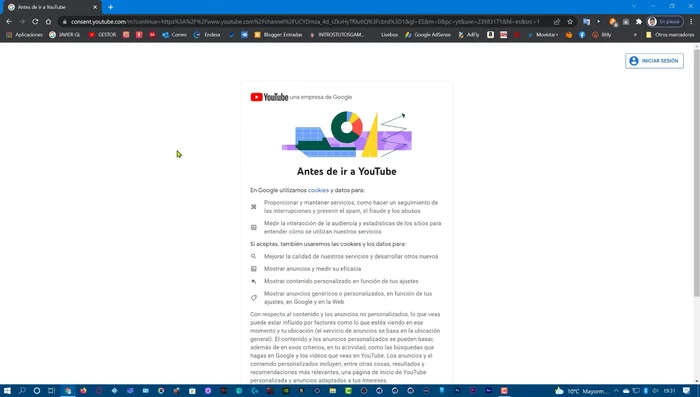Click the chevron button in tab strip
The height and width of the screenshot is (397, 700).
(x=634, y=6)
